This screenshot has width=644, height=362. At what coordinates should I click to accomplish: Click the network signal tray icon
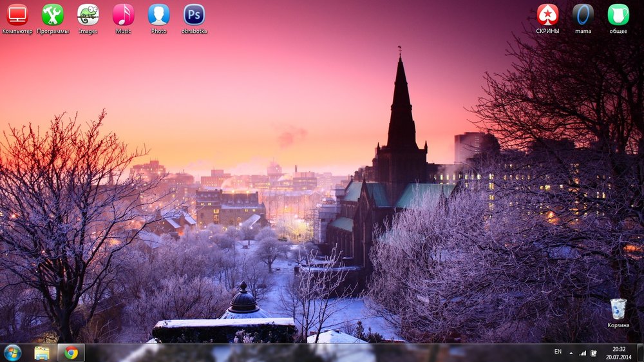583,353
